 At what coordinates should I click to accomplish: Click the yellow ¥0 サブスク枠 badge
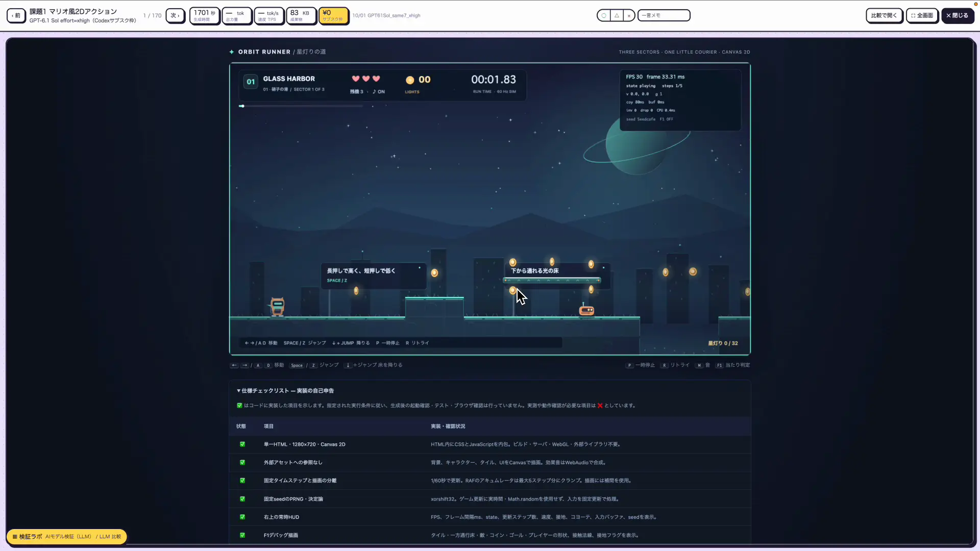click(x=333, y=15)
